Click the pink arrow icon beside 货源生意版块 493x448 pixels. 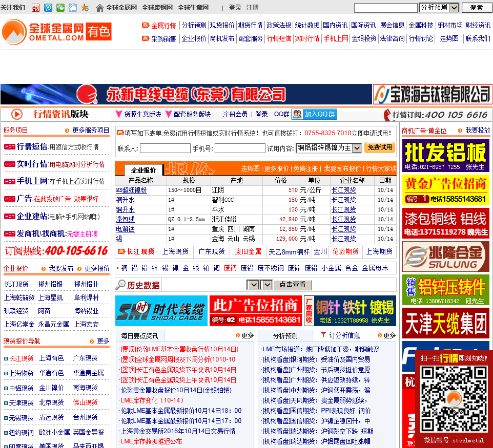(x=119, y=114)
